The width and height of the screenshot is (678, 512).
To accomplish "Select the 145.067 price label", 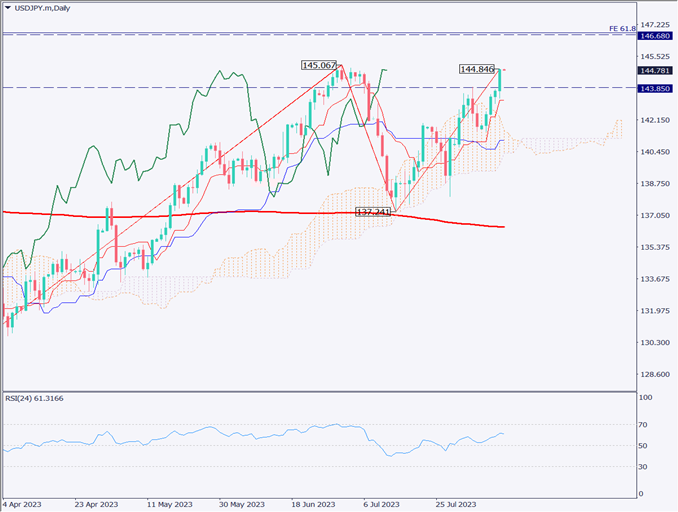I will pos(319,65).
